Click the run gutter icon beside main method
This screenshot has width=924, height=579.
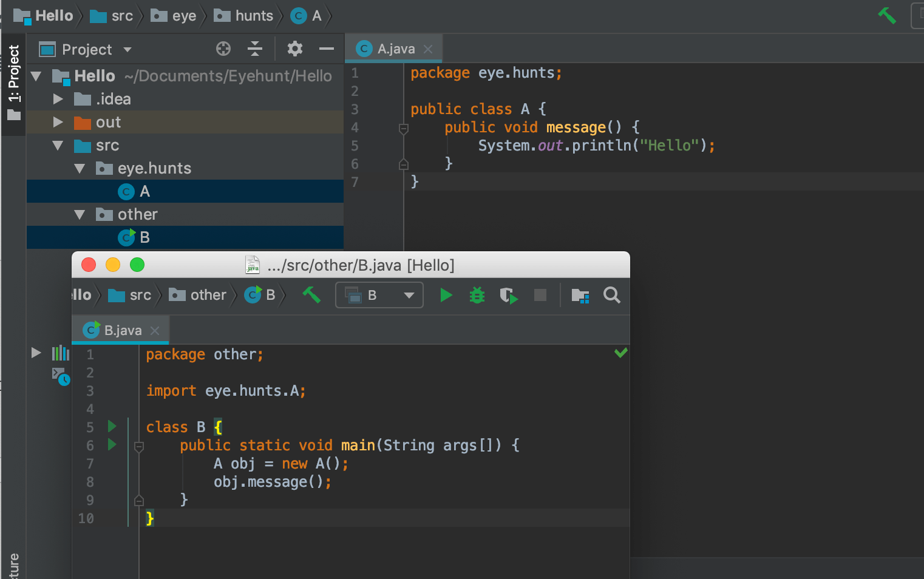(x=111, y=445)
